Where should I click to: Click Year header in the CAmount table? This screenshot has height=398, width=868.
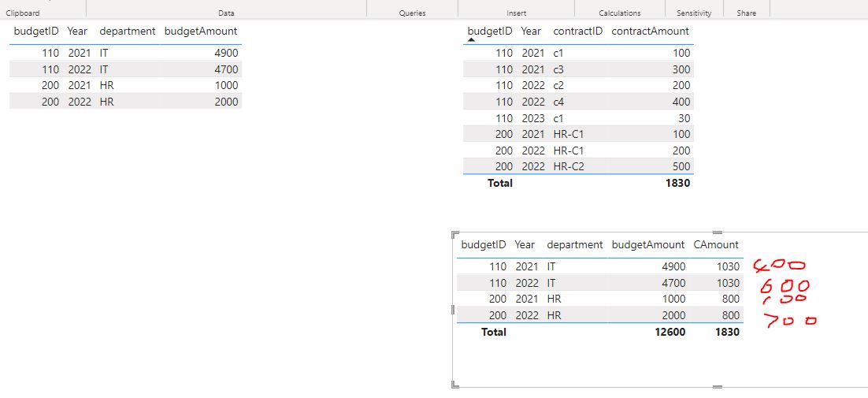pyautogui.click(x=525, y=244)
